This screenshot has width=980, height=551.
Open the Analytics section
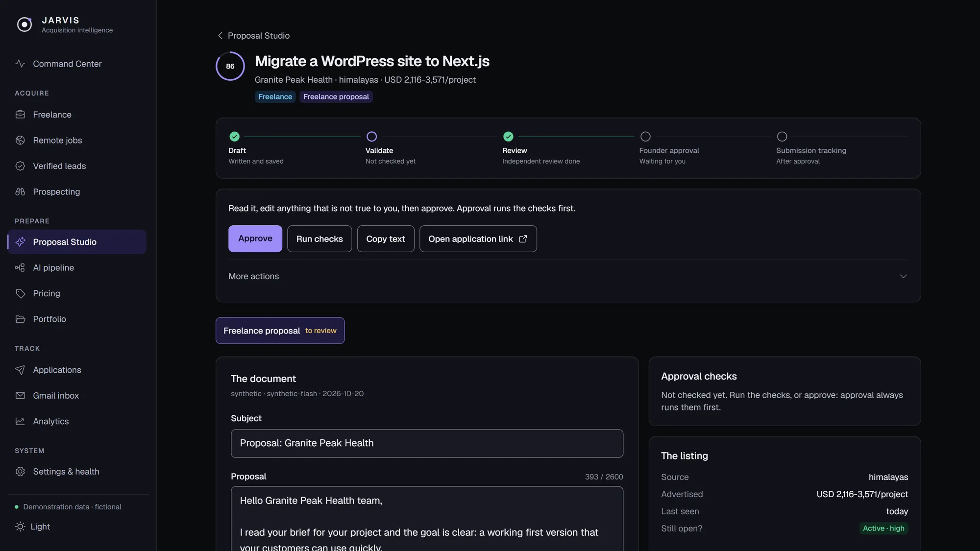click(77, 421)
